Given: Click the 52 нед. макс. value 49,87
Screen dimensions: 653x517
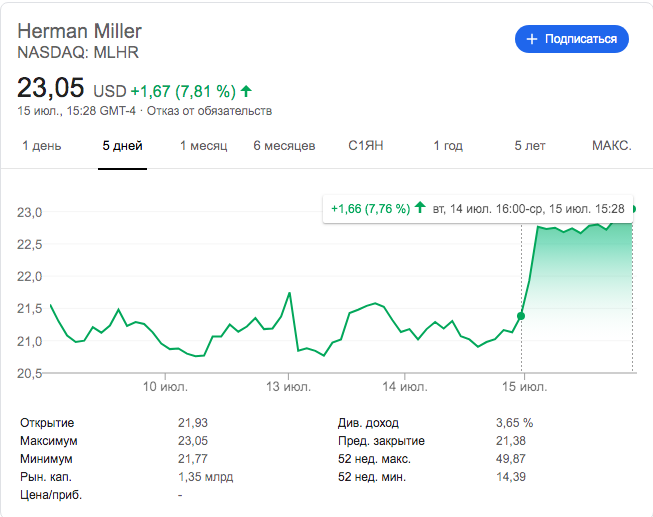Looking at the screenshot, I should click(511, 459).
